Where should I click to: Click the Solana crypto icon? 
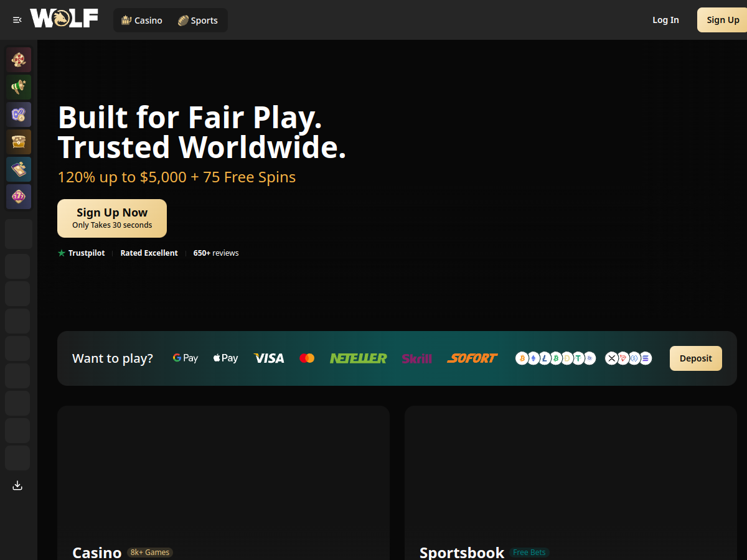pos(646,358)
